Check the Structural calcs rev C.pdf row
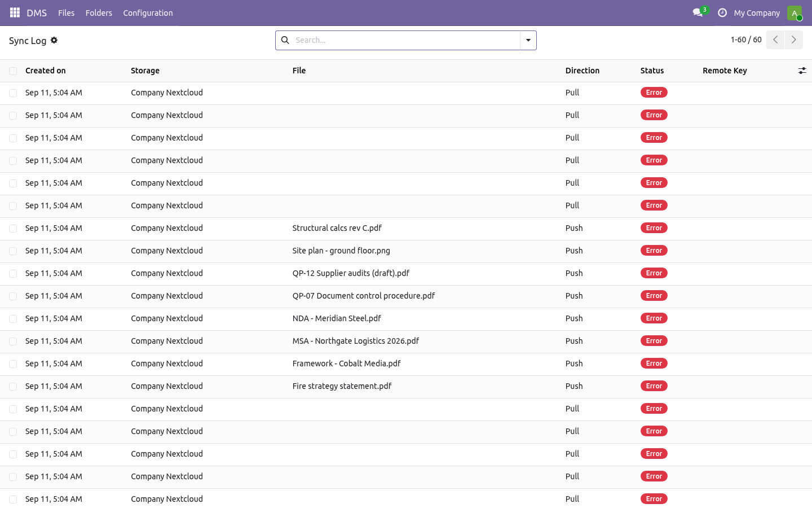The height and width of the screenshot is (508, 812). 13,229
